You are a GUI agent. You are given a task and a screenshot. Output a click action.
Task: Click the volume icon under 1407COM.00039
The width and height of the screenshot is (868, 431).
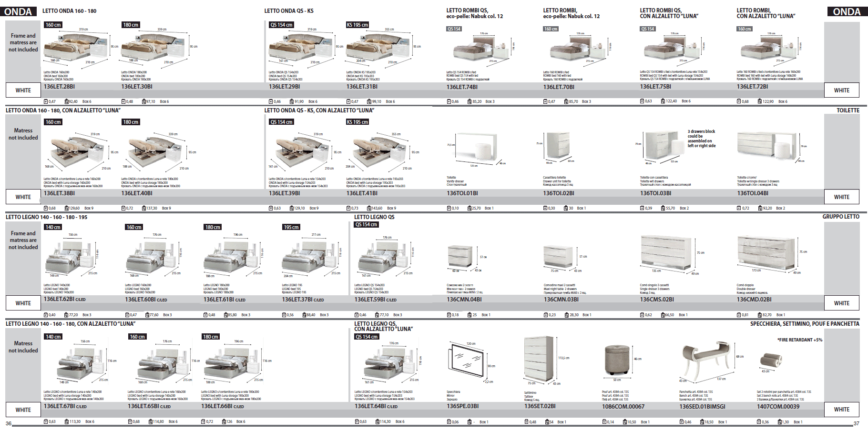coord(759,422)
